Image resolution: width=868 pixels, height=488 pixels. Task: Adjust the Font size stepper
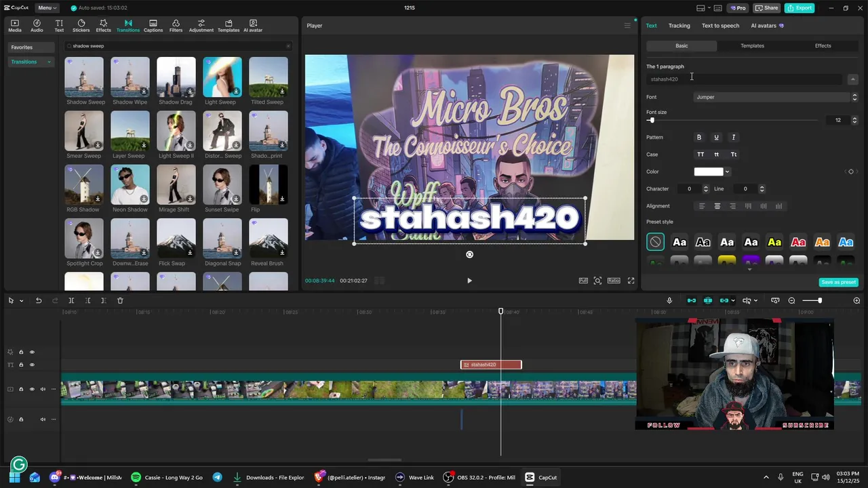[x=854, y=120]
